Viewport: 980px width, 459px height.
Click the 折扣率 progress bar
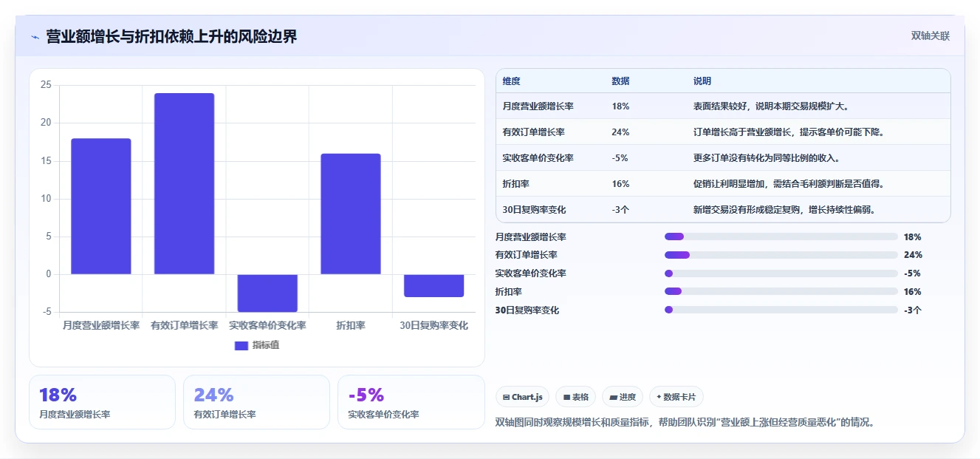tap(781, 292)
